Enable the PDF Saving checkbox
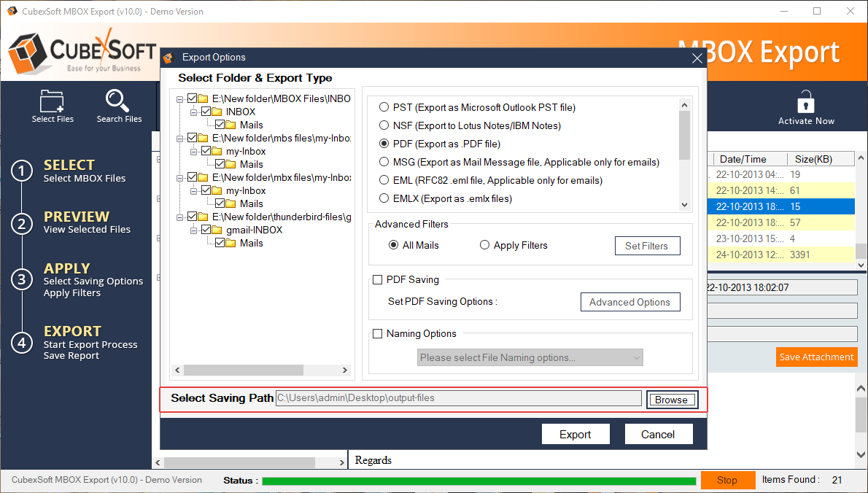This screenshot has height=493, width=868. (378, 279)
